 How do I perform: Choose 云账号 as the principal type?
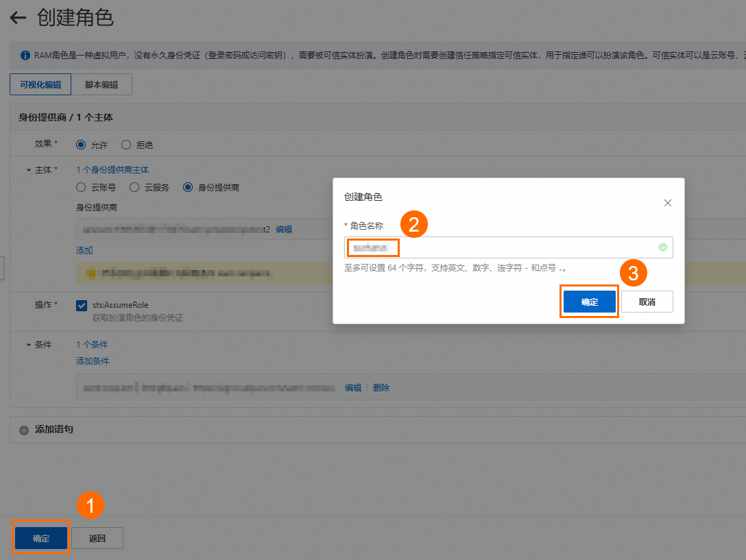click(81, 187)
